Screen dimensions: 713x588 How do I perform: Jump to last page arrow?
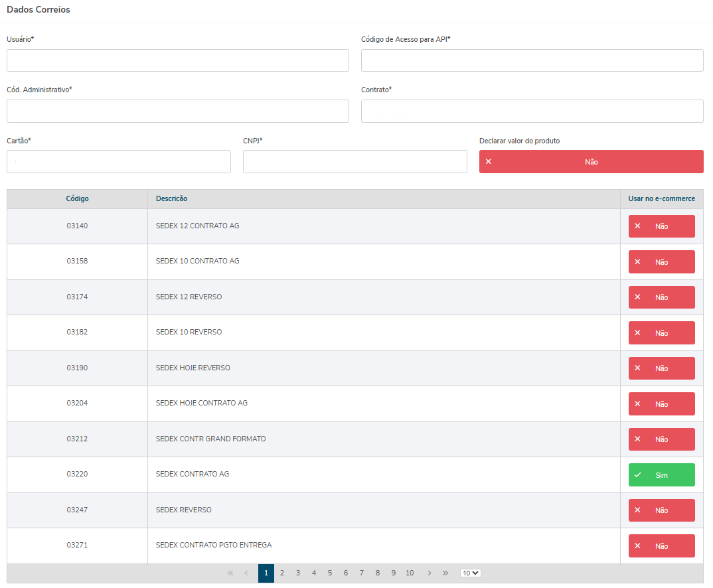(445, 573)
